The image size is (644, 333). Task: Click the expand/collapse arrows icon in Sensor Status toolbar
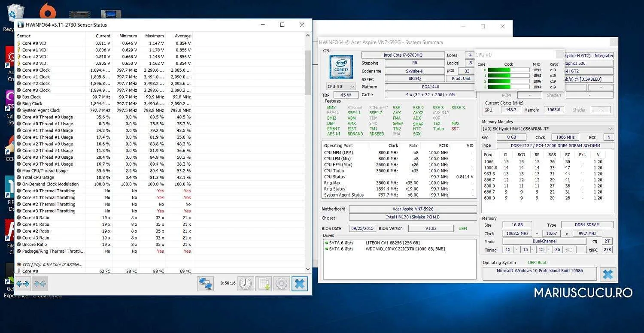pyautogui.click(x=23, y=284)
